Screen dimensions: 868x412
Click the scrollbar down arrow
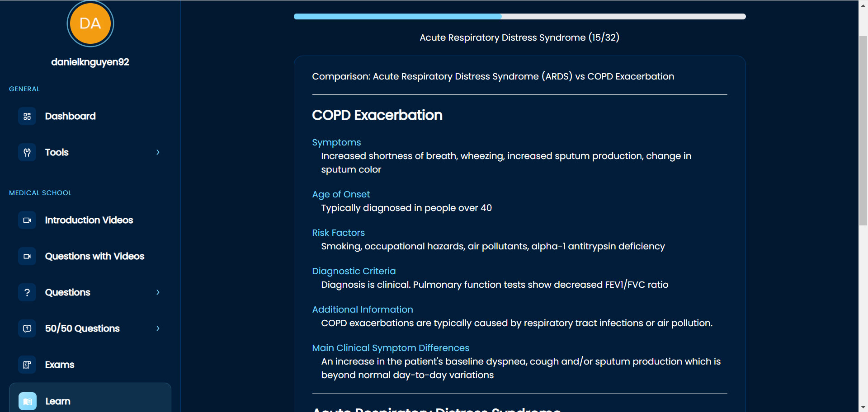pyautogui.click(x=863, y=408)
